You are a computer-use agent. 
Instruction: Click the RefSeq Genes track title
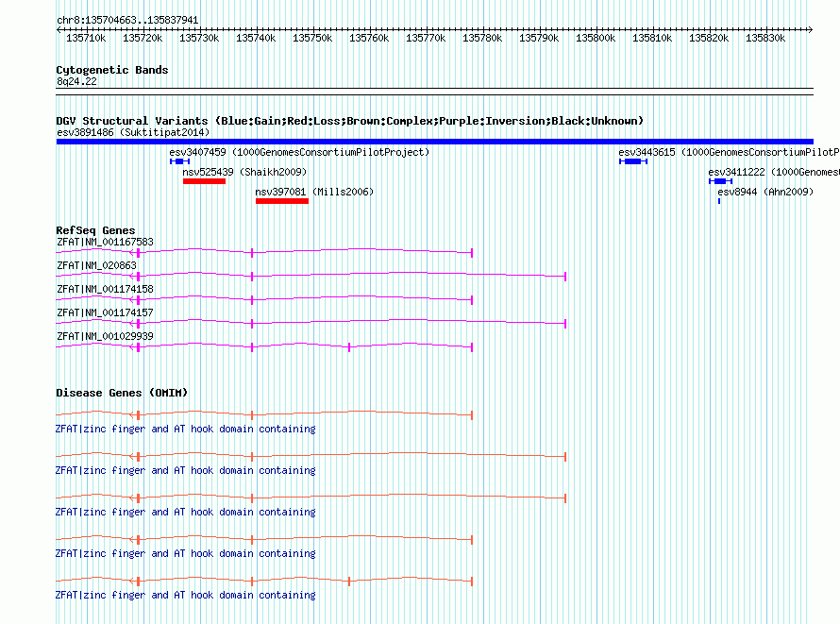[95, 230]
